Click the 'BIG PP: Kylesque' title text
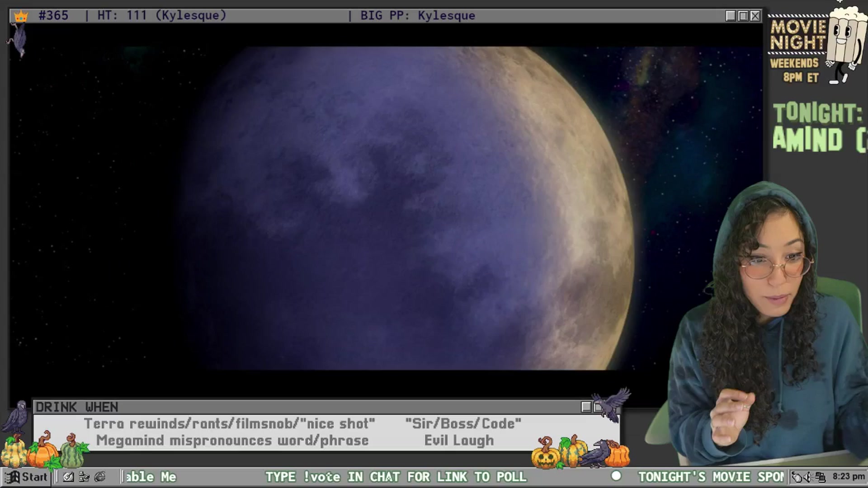The width and height of the screenshot is (868, 488). 417,15
